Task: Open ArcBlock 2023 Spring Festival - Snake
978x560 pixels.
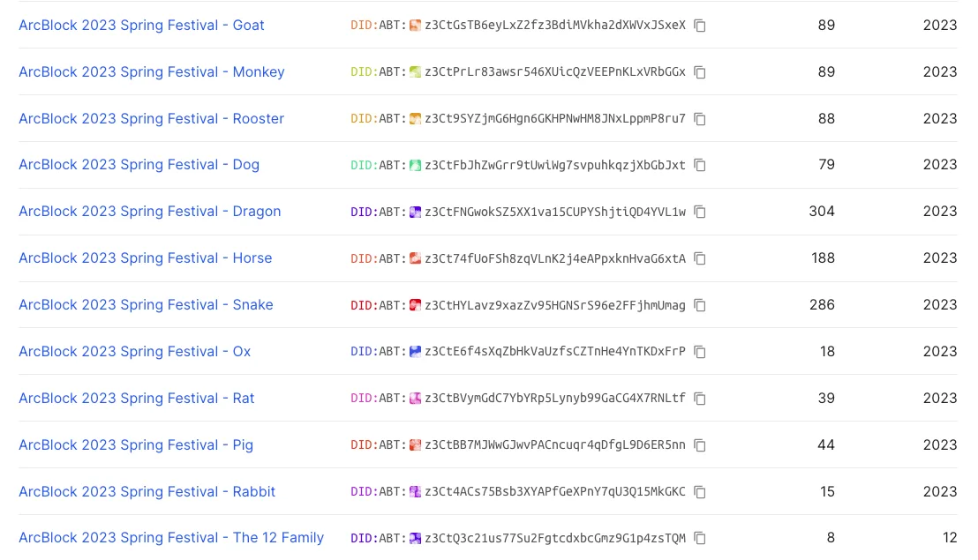Action: (146, 304)
